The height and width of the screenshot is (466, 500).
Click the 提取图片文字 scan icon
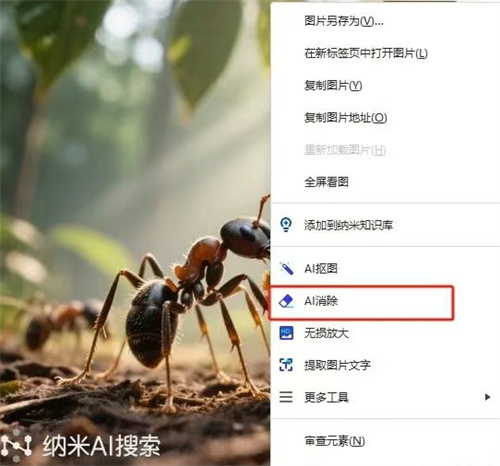pyautogui.click(x=286, y=365)
